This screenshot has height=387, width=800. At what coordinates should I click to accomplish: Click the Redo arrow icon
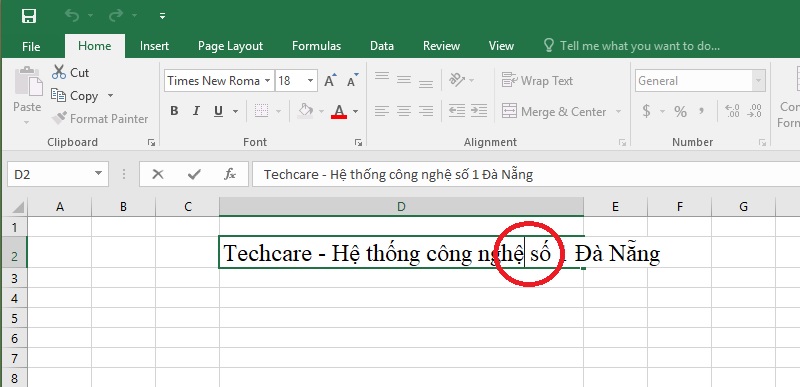coord(117,16)
